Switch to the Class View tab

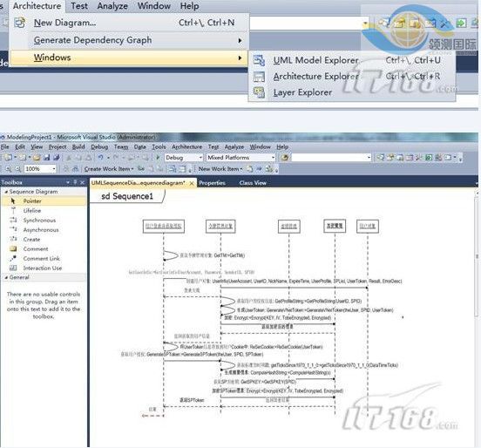(253, 183)
